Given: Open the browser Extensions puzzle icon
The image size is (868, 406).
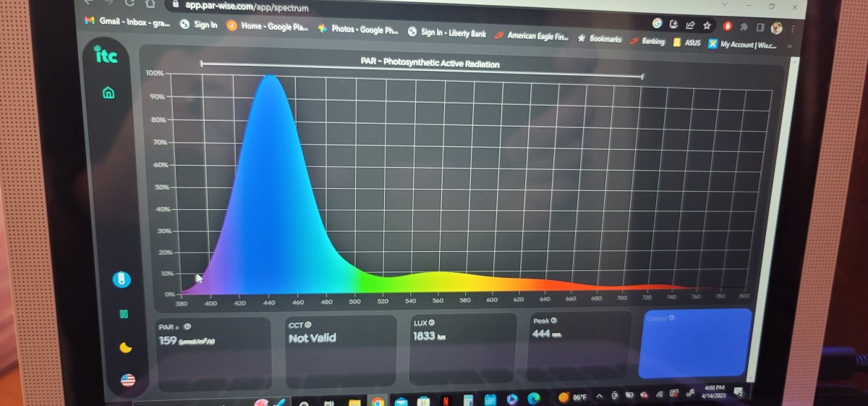Looking at the screenshot, I should 744,27.
